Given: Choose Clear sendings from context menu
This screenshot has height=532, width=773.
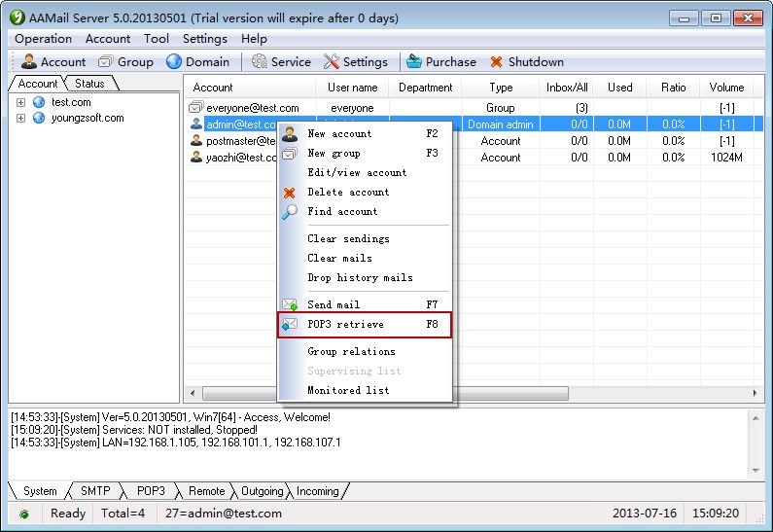Looking at the screenshot, I should coord(365,238).
